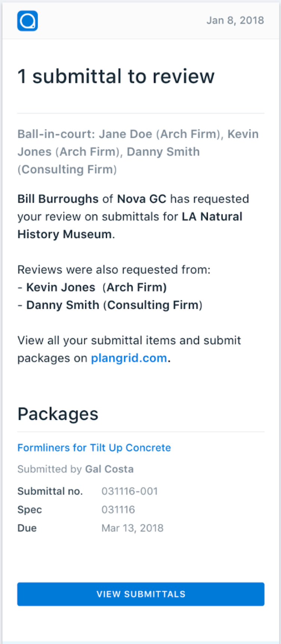Click LA Natural History Museum project name
Screen dimensions: 281x644
point(130,225)
